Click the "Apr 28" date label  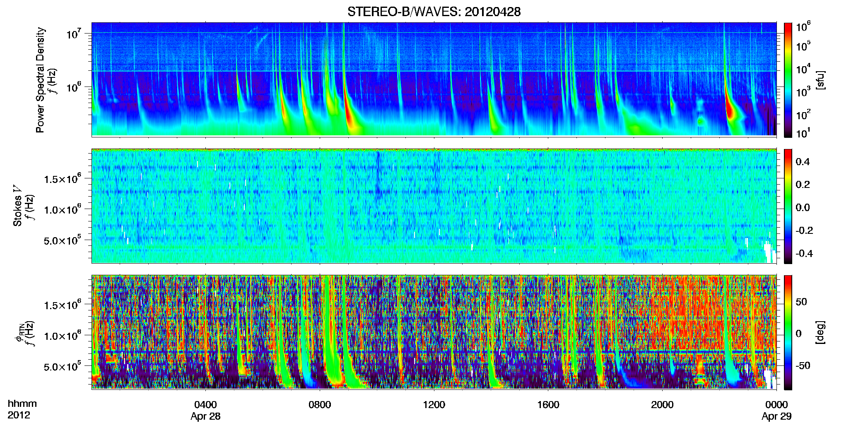click(205, 416)
